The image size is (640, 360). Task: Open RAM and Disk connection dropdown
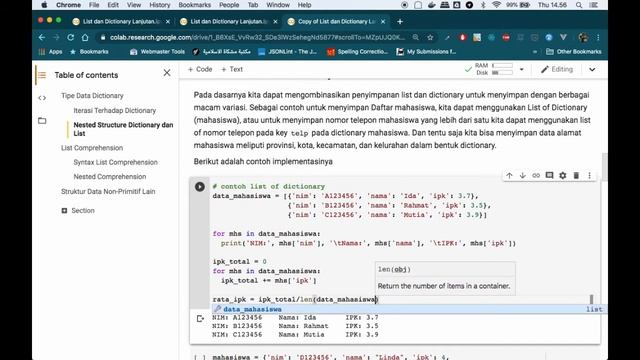(521, 69)
